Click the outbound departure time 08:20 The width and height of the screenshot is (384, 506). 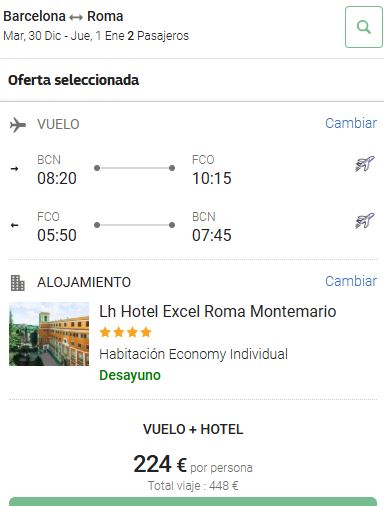pyautogui.click(x=57, y=178)
